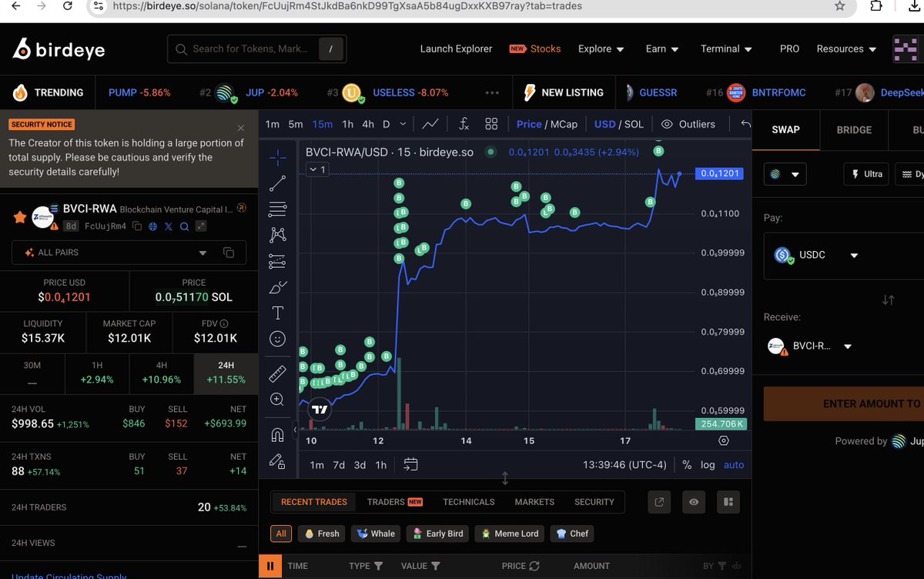Switch the panel layout icon button

728,502
